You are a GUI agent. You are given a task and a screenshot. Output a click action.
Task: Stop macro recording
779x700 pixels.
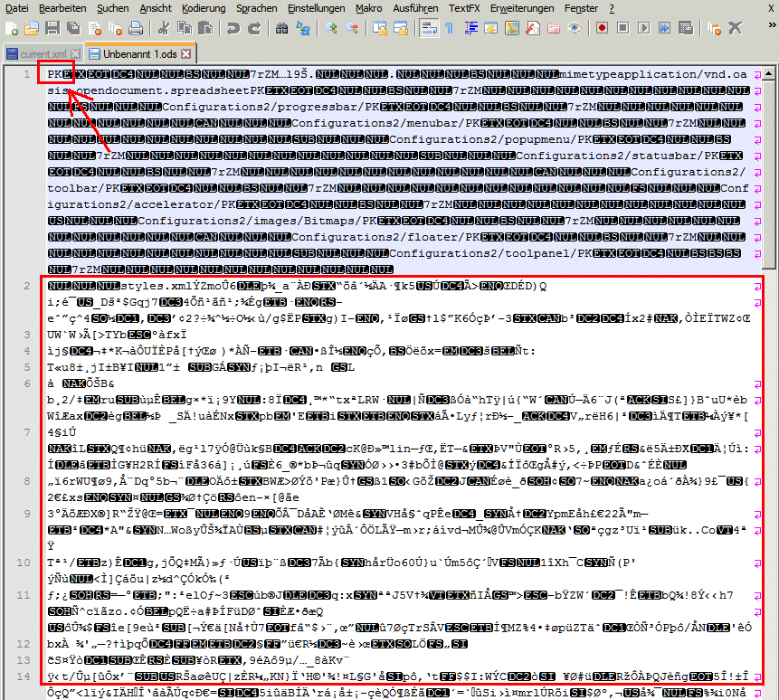(622, 28)
